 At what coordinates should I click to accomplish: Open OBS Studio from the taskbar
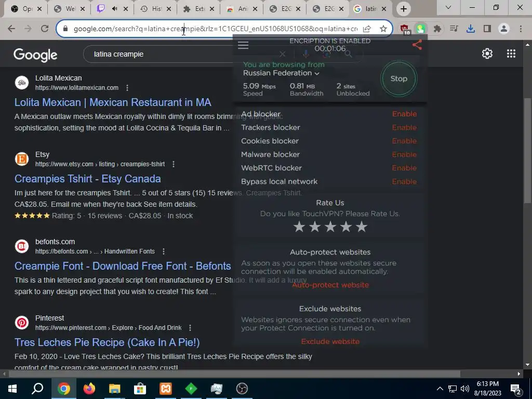(x=242, y=389)
